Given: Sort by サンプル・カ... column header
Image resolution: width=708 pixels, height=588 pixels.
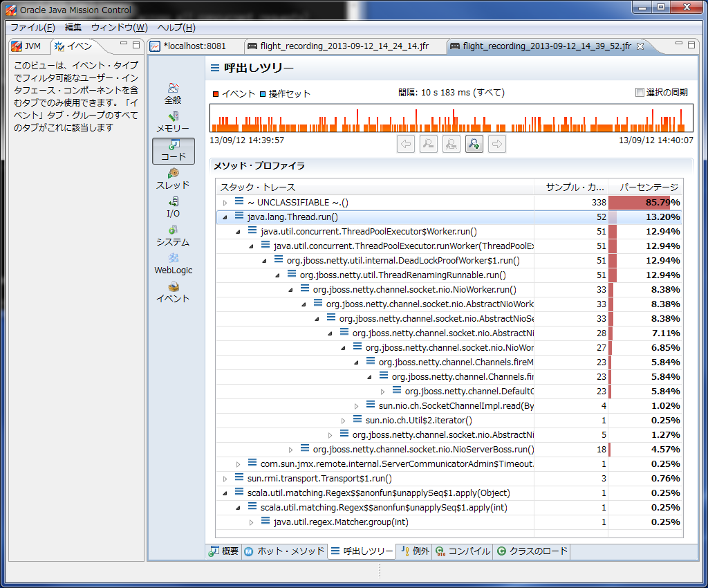Looking at the screenshot, I should tap(571, 187).
